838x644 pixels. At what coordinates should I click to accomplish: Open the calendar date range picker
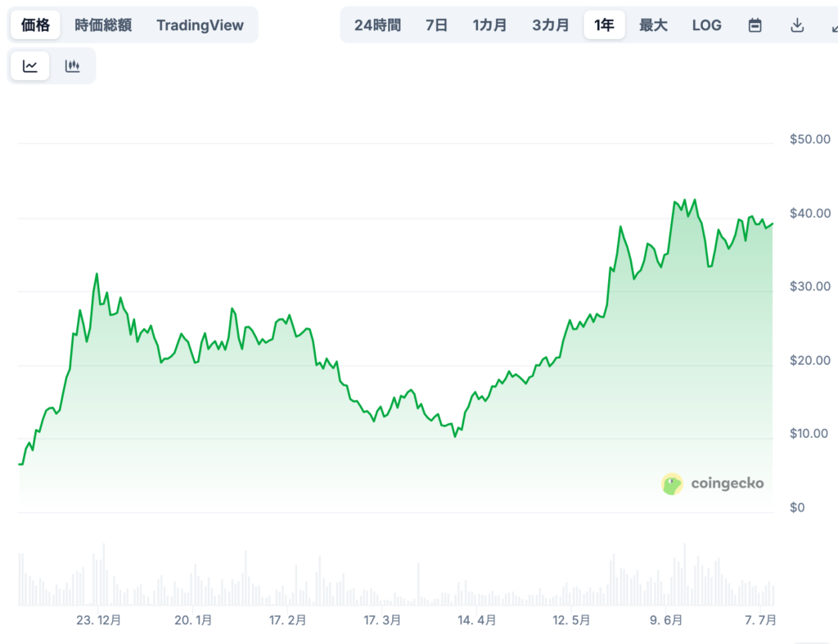point(755,25)
